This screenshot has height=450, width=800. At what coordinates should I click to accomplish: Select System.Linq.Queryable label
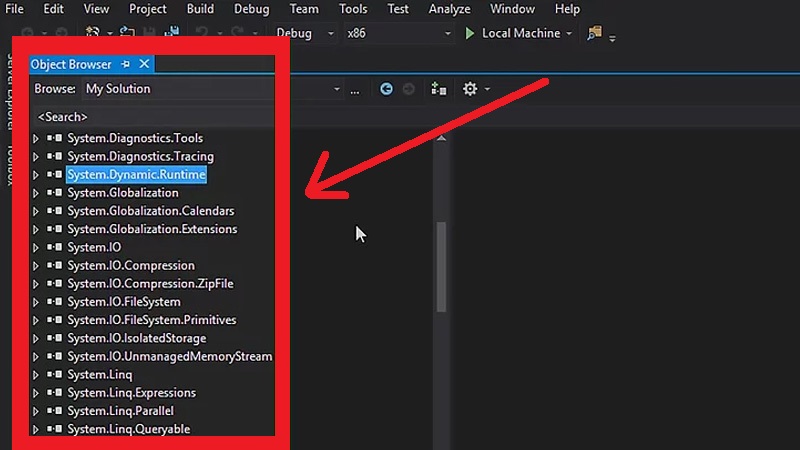point(129,429)
